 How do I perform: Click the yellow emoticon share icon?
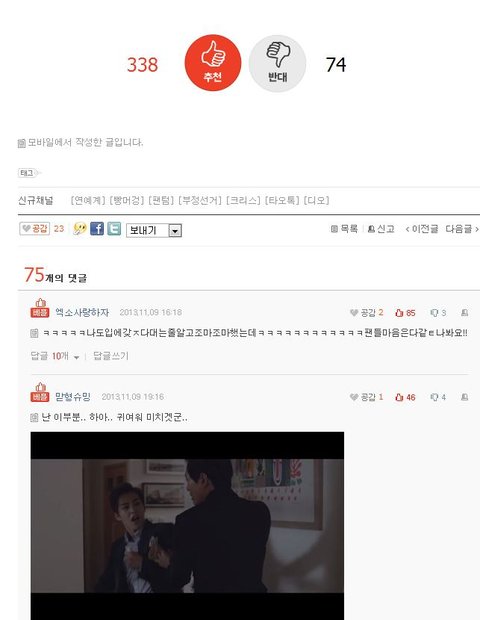[80, 229]
